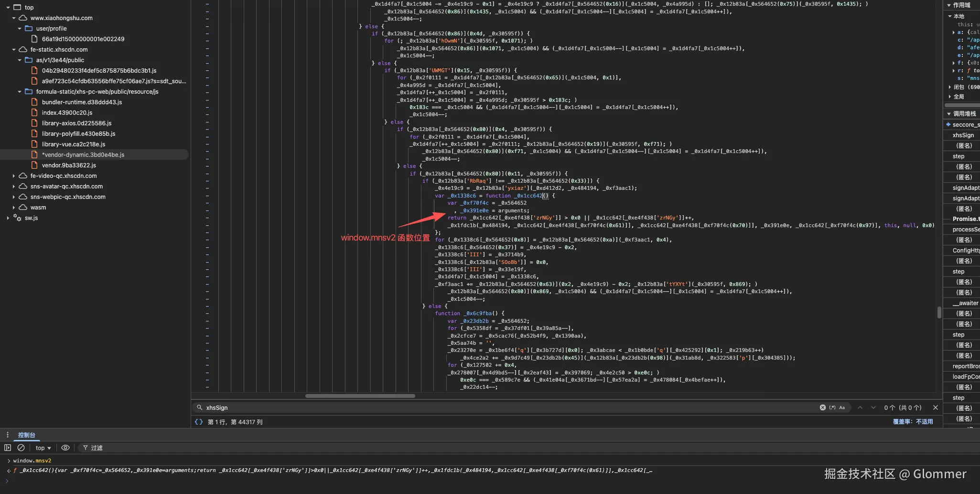This screenshot has height=494, width=980.
Task: Collapse the 调用堆栈 call stack section
Action: (x=949, y=114)
